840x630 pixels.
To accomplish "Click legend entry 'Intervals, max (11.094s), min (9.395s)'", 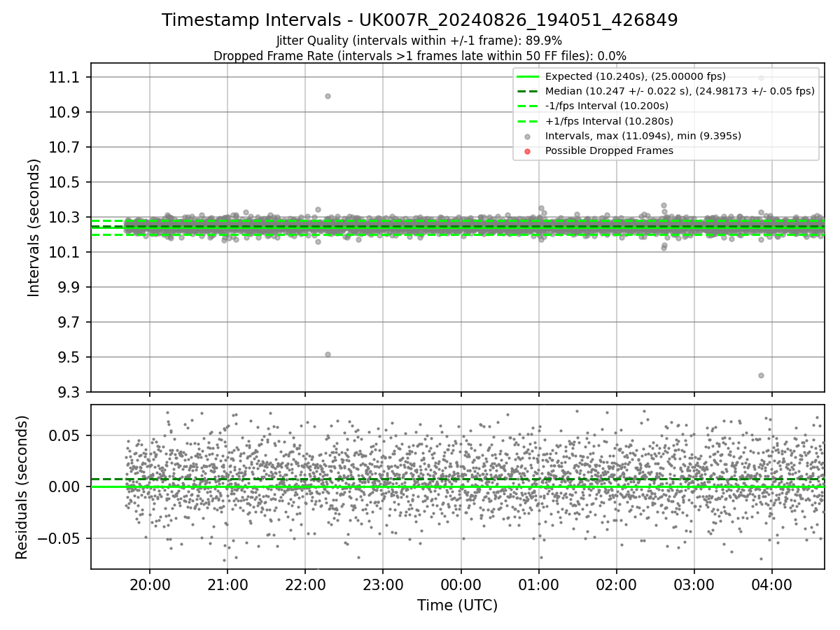I will tap(643, 136).
